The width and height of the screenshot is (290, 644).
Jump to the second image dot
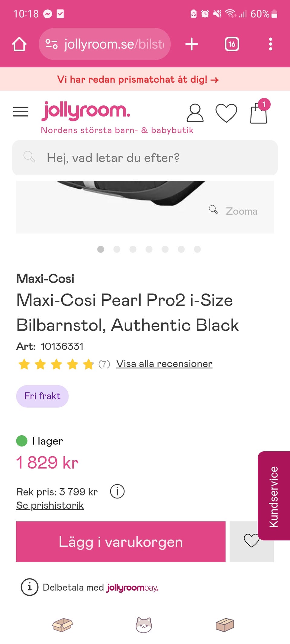pos(117,249)
